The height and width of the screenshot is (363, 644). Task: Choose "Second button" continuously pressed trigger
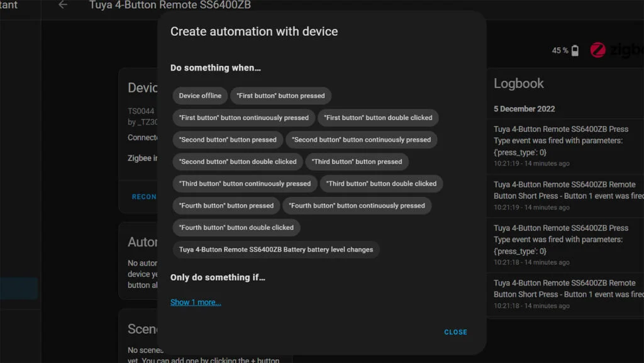pyautogui.click(x=361, y=140)
